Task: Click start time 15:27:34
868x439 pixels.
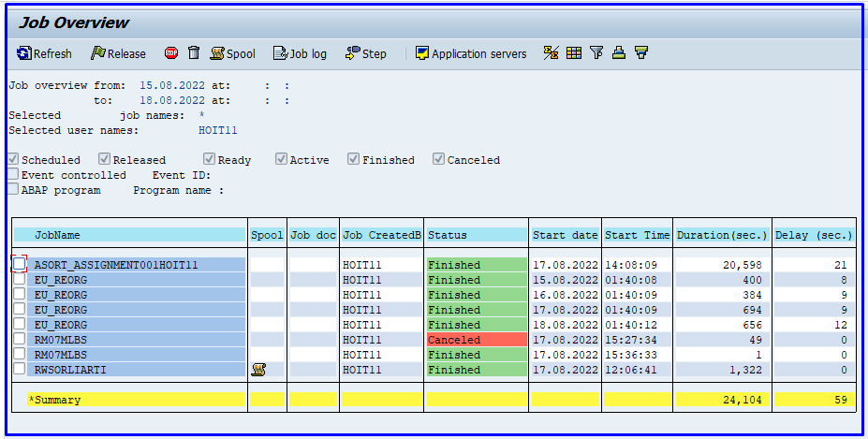Action: pos(630,340)
